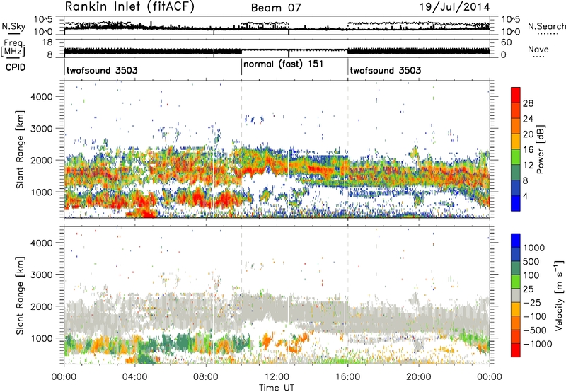Click the '12:00' time tick label
This screenshot has width=566, height=392.
tap(277, 377)
